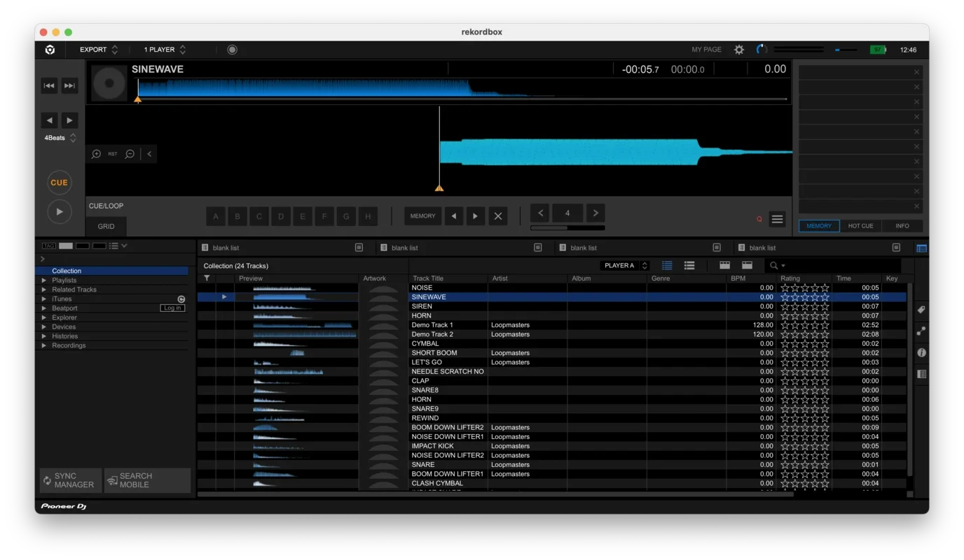The height and width of the screenshot is (560, 964).
Task: Switch to the GRID tab
Action: click(x=106, y=226)
